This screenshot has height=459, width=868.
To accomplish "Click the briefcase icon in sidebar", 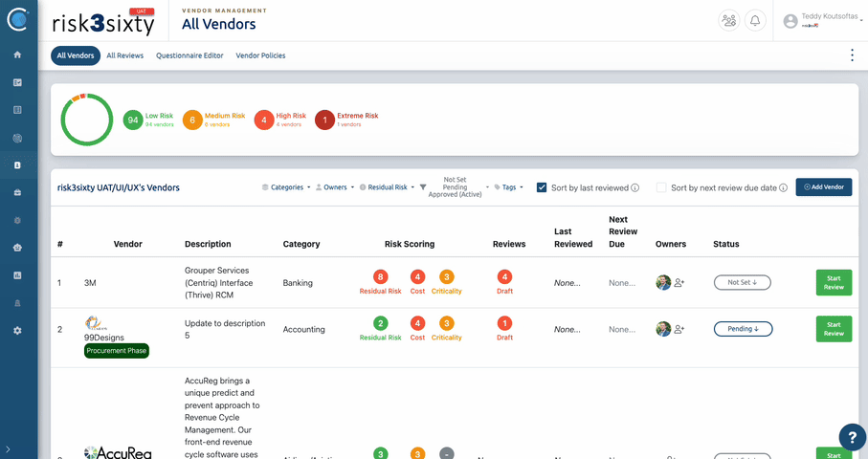I will [x=18, y=192].
